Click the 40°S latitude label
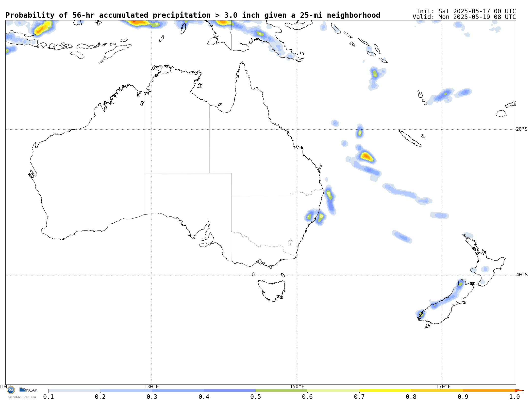This screenshot has height=400, width=532. (x=522, y=275)
